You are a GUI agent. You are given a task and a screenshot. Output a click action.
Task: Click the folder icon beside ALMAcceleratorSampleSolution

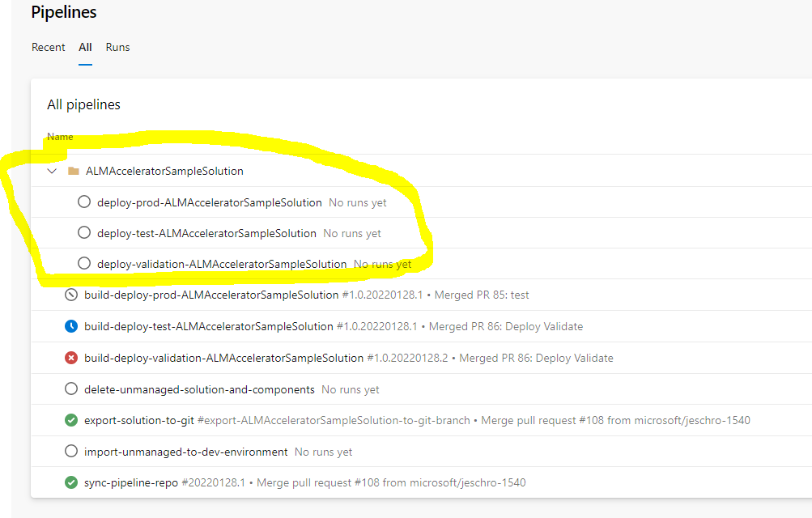[72, 171]
